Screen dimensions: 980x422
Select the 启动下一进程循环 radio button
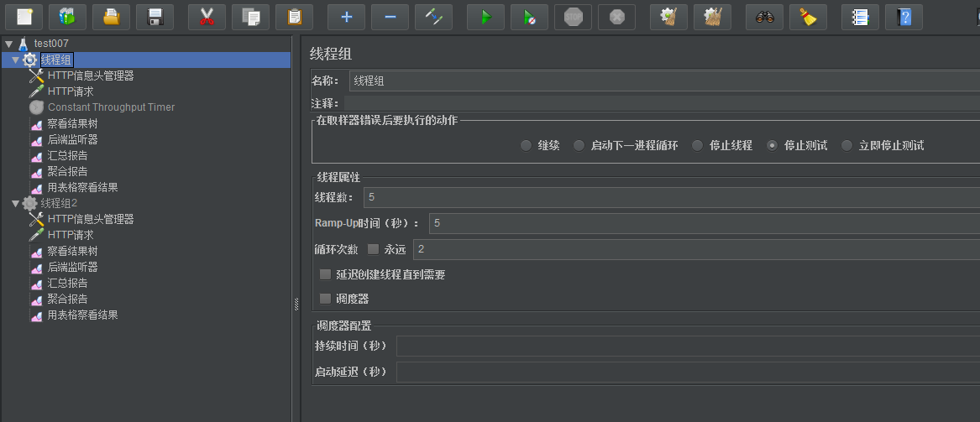[579, 145]
